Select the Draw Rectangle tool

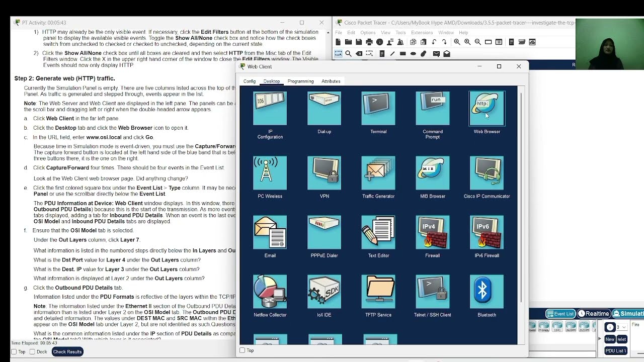click(403, 54)
